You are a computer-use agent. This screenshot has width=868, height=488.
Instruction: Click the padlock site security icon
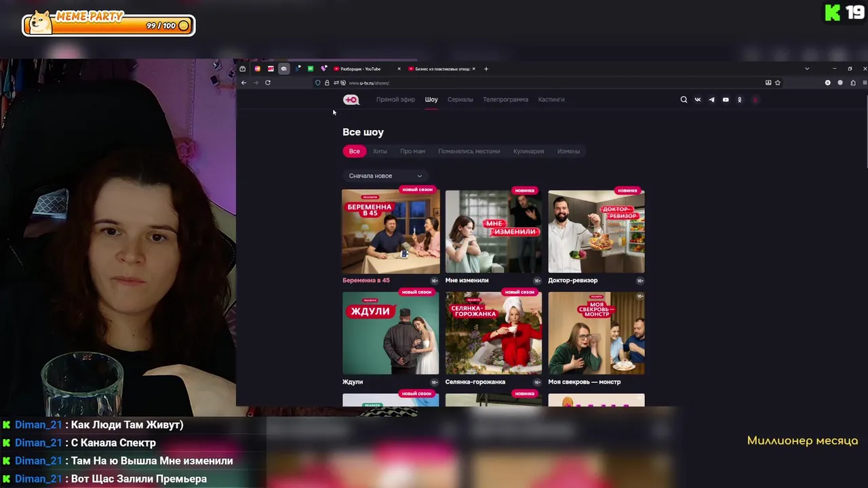tap(327, 83)
